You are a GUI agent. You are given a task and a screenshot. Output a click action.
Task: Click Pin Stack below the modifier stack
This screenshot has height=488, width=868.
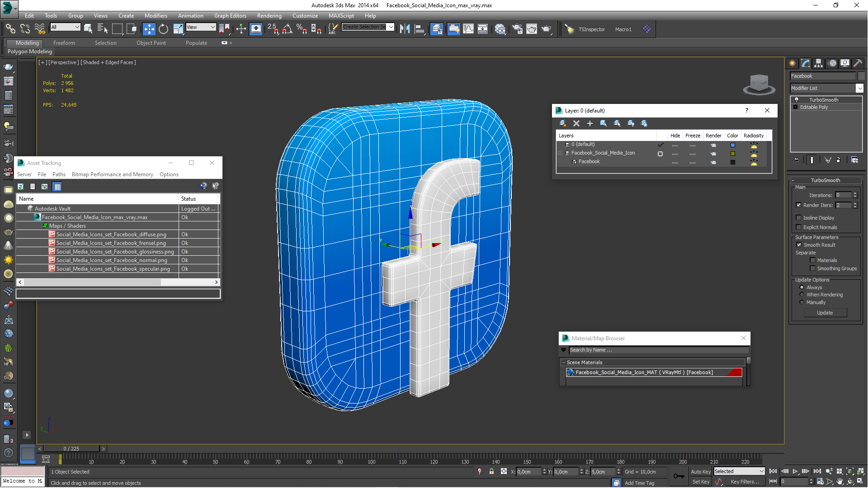pos(796,160)
